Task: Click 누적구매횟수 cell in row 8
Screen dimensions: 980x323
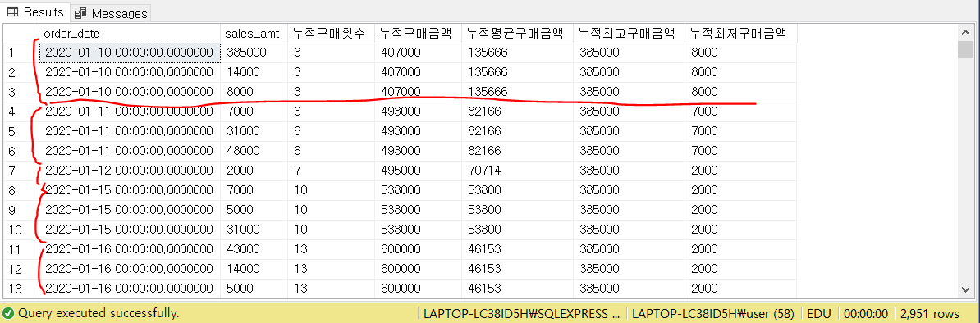Action: point(332,190)
